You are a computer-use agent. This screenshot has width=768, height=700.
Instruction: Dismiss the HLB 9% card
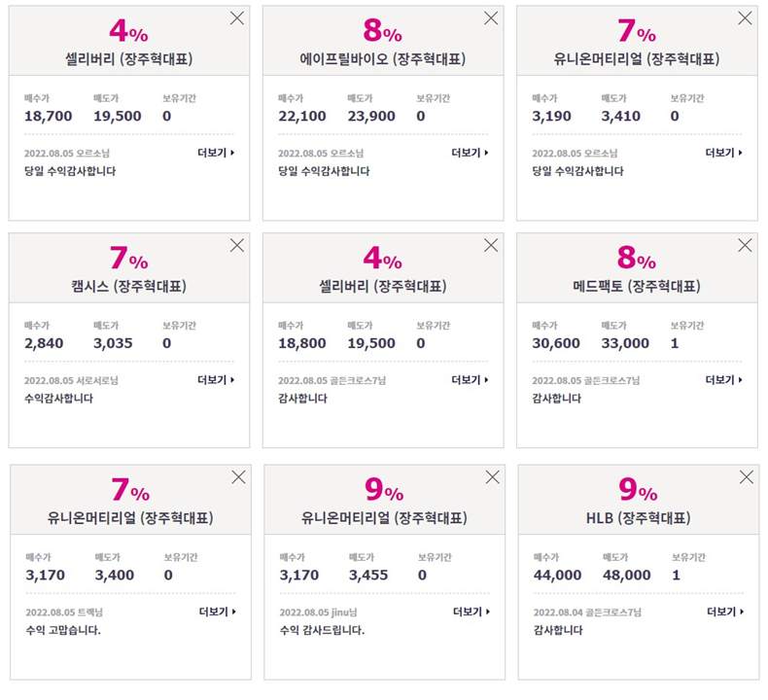[x=747, y=477]
